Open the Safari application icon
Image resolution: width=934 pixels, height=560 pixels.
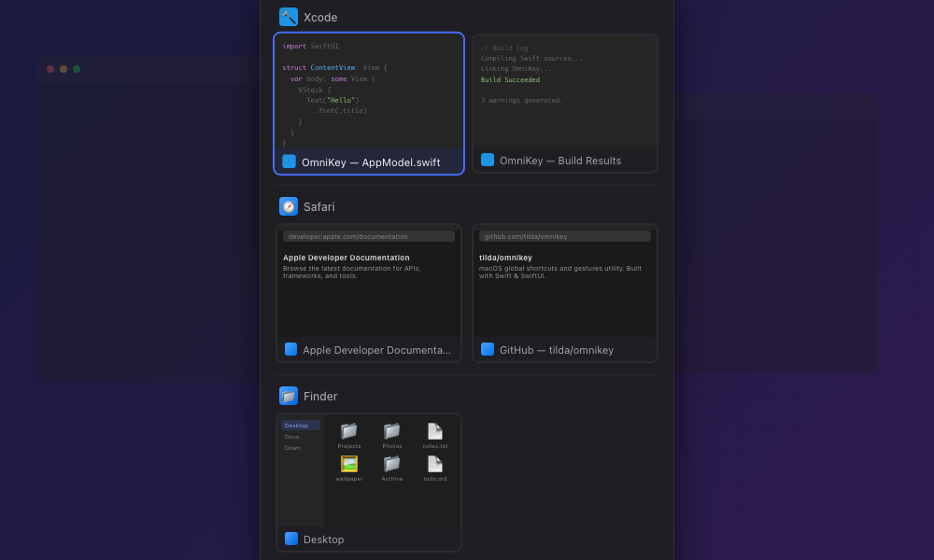coord(288,206)
